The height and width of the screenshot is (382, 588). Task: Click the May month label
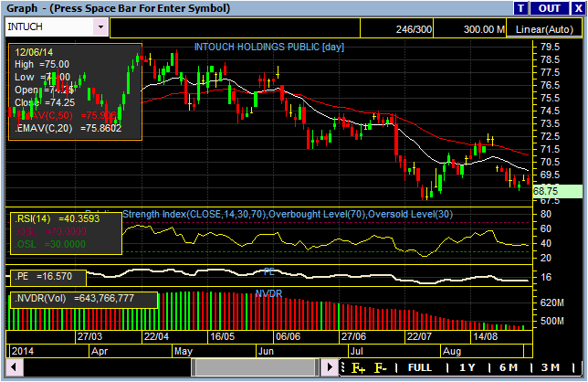click(x=184, y=352)
